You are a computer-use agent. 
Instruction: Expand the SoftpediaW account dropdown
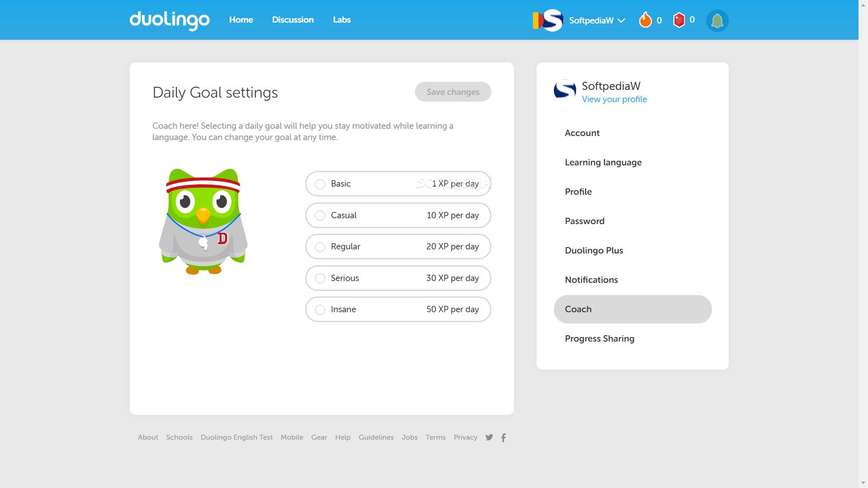[x=622, y=20]
